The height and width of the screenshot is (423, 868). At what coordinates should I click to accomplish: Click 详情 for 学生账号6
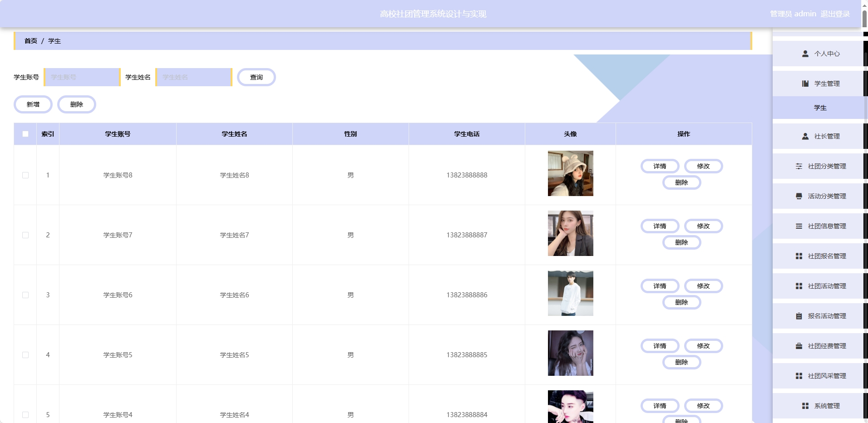[660, 286]
